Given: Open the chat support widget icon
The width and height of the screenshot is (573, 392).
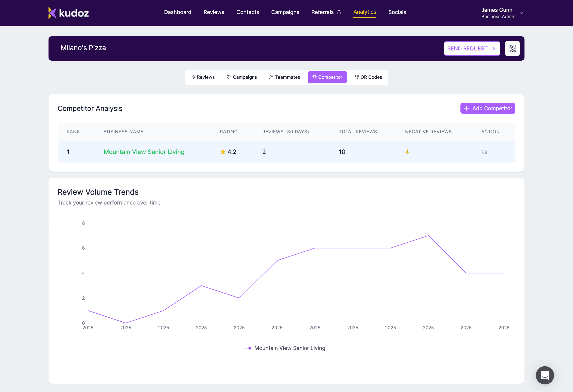Looking at the screenshot, I should 545,375.
